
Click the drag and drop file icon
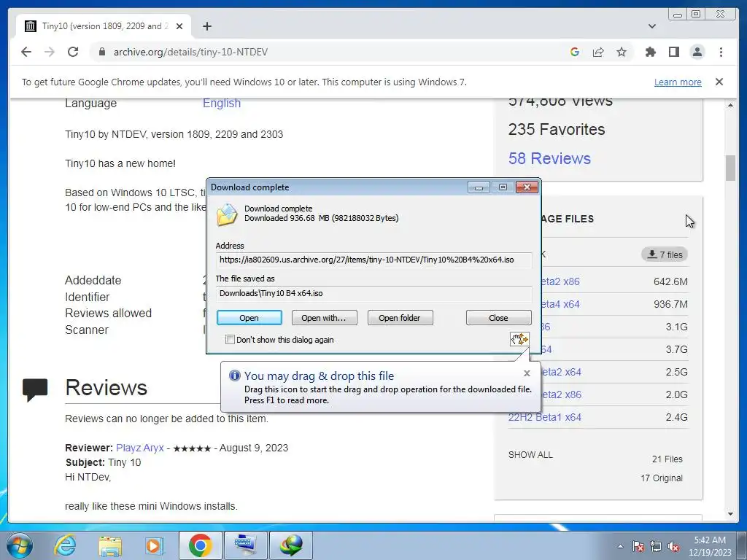click(519, 339)
